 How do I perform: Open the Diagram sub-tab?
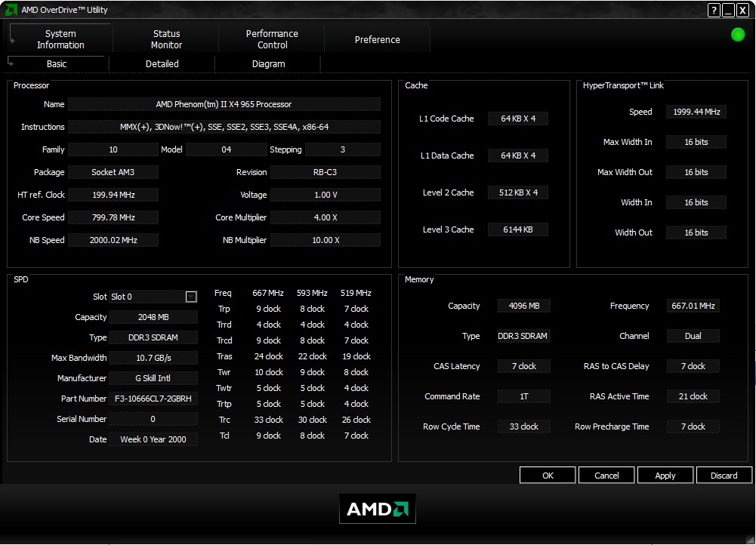pyautogui.click(x=269, y=63)
